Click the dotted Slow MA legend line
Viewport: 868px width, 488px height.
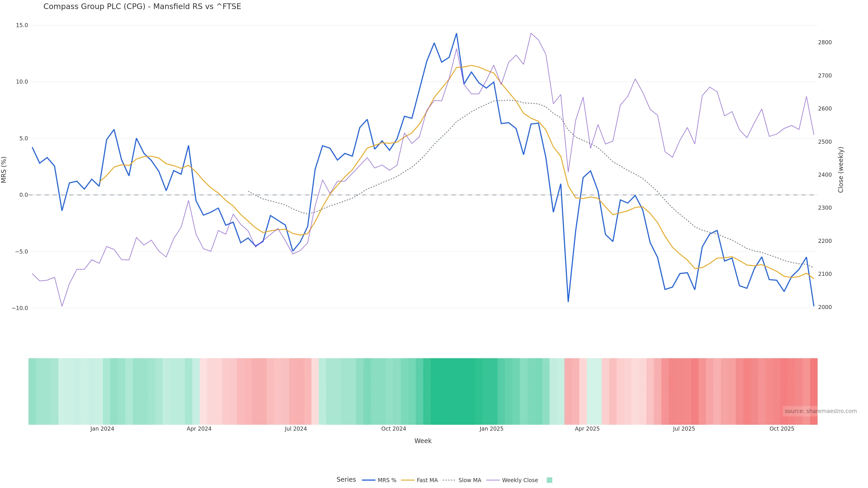click(x=449, y=480)
